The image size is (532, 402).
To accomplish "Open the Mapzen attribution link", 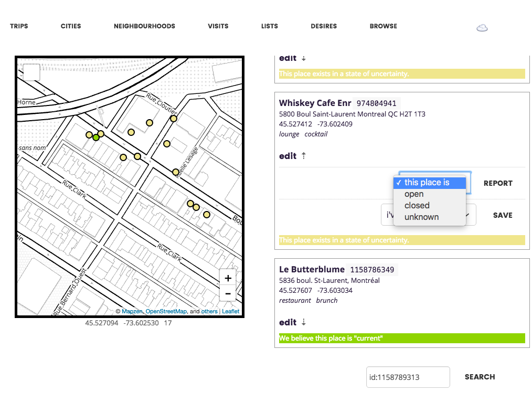I will tap(132, 311).
